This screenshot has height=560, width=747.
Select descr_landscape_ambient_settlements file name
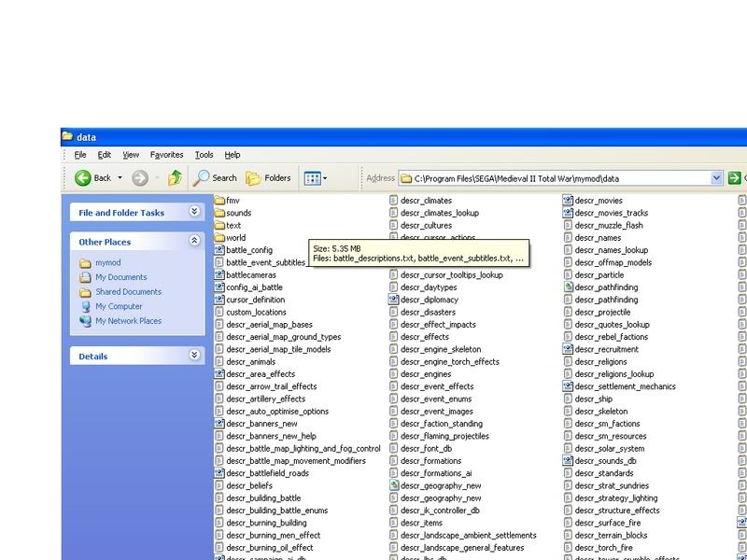click(x=469, y=535)
